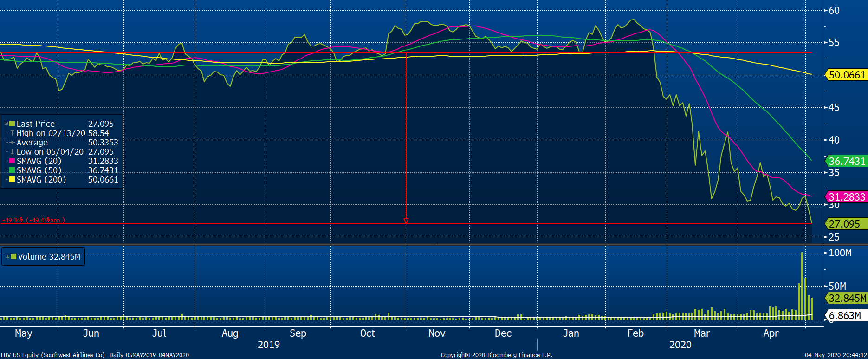The height and width of the screenshot is (359, 868).
Task: Click the Feb label on the date axis
Action: coord(635,333)
